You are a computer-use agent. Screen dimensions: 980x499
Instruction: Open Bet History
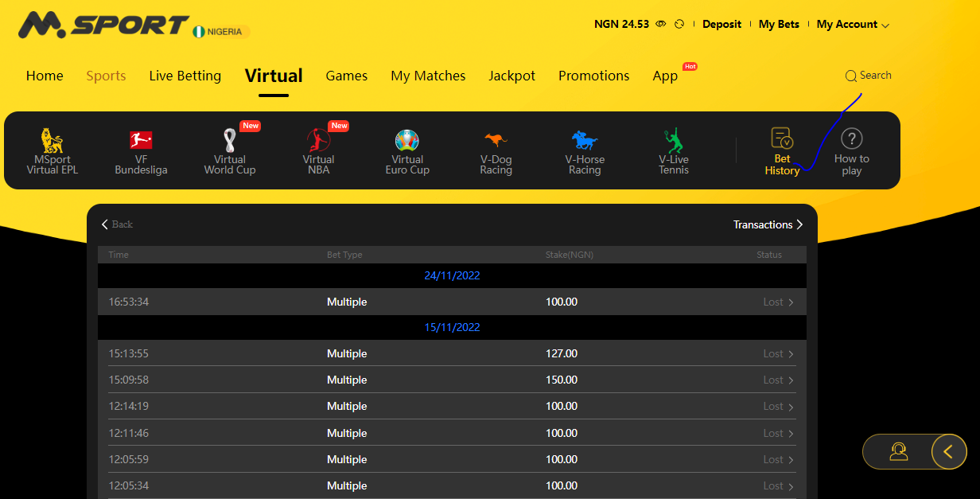point(781,150)
